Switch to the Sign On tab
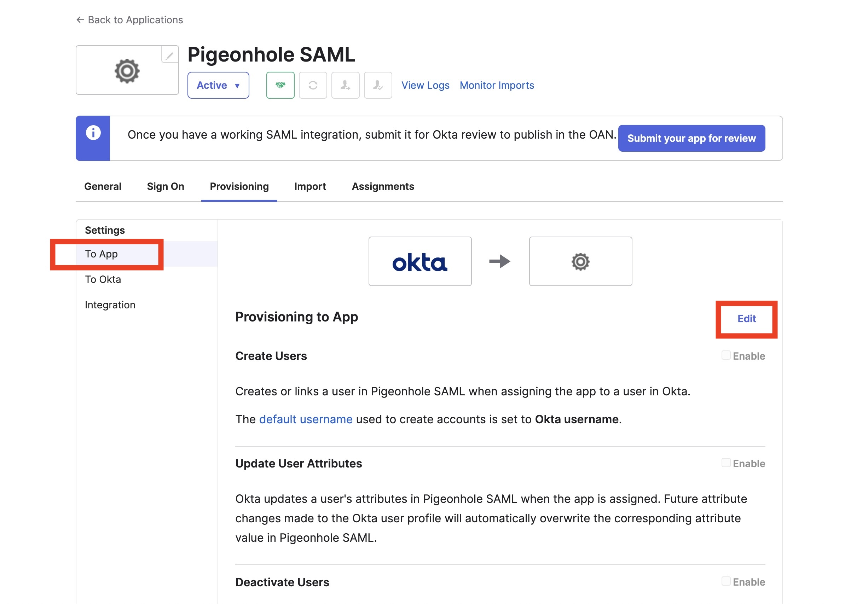Image resolution: width=868 pixels, height=604 pixels. [x=166, y=186]
